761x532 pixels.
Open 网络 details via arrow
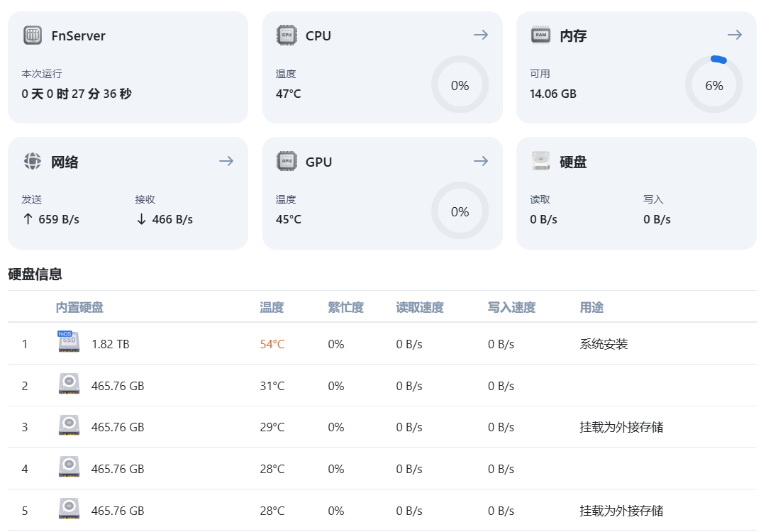click(x=226, y=162)
